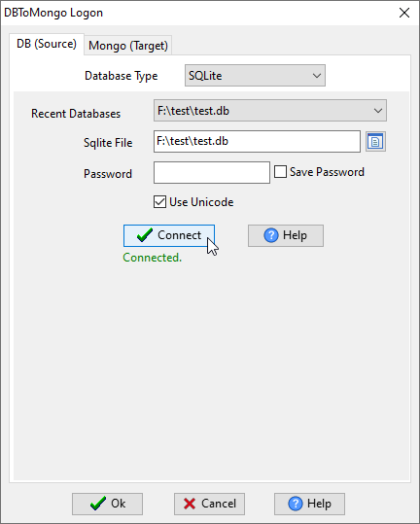Click the Cancel button
The height and width of the screenshot is (524, 420).
click(209, 504)
